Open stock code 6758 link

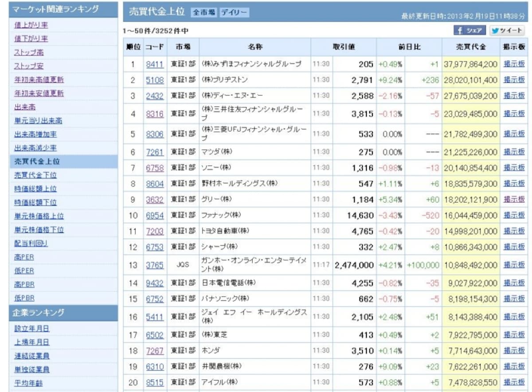tap(155, 168)
